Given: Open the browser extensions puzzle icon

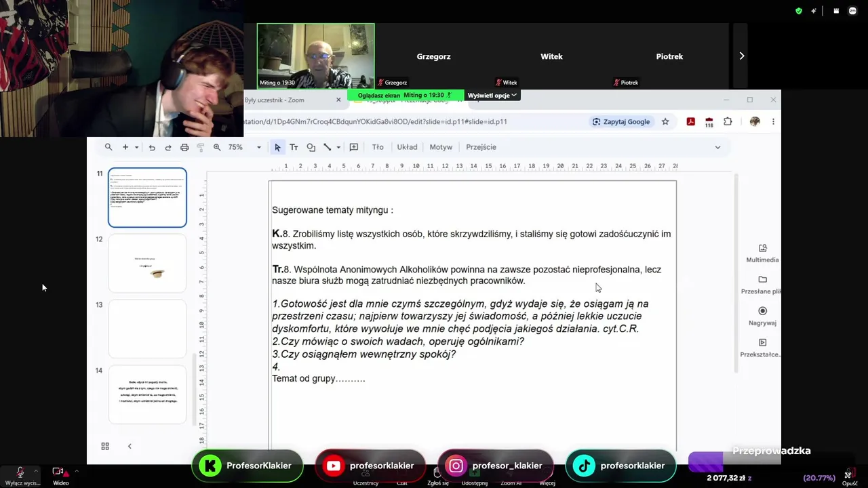Looking at the screenshot, I should tap(728, 121).
